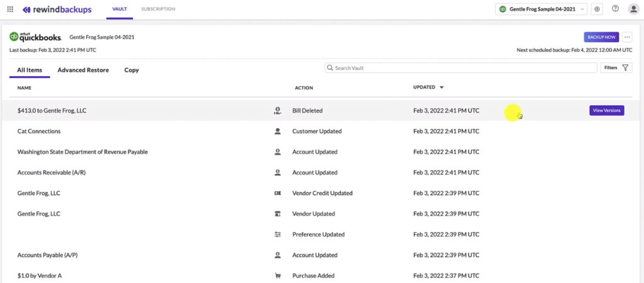Open the Copy tab
This screenshot has height=283, width=644.
tap(131, 70)
